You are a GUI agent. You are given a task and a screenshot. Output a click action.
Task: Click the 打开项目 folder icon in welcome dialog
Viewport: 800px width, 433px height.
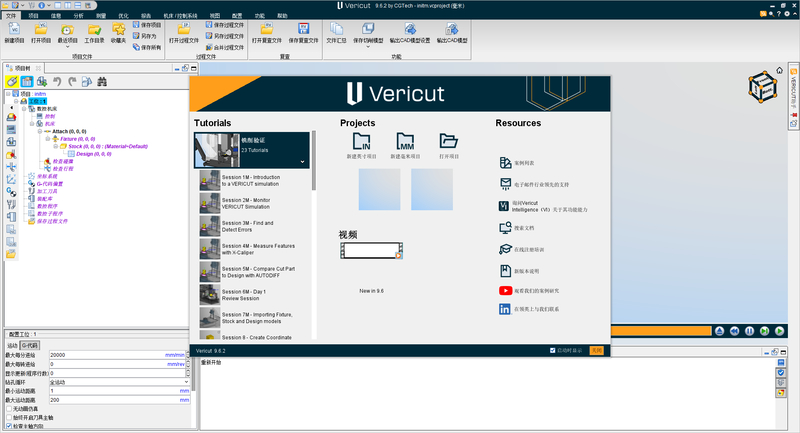coord(448,141)
